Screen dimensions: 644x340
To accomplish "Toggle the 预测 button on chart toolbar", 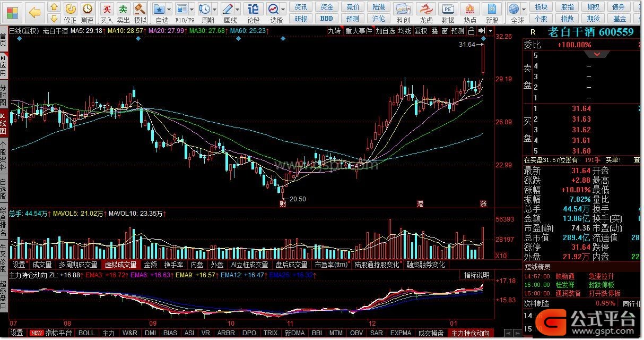I will (x=458, y=31).
